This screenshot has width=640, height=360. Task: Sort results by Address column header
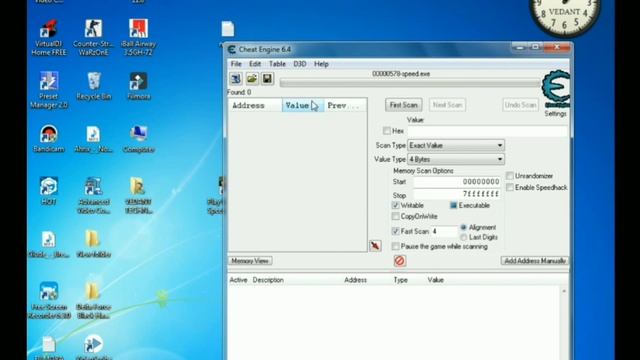pos(255,105)
